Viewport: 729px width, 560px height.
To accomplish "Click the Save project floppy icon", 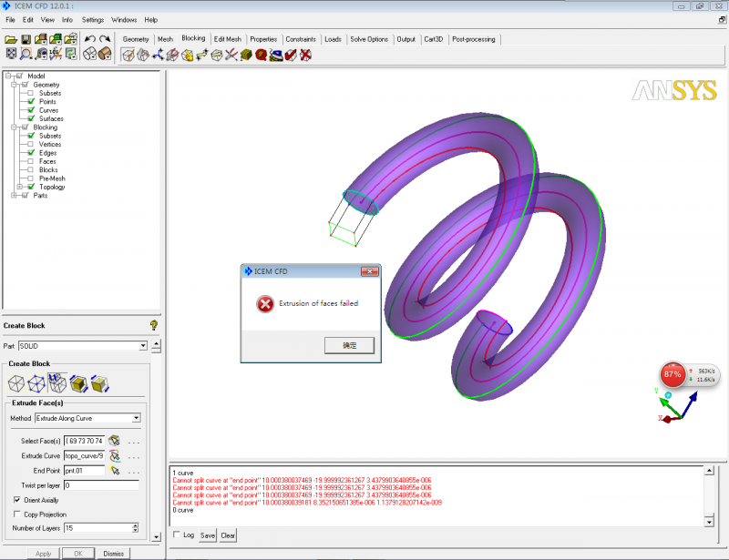I will pyautogui.click(x=26, y=39).
